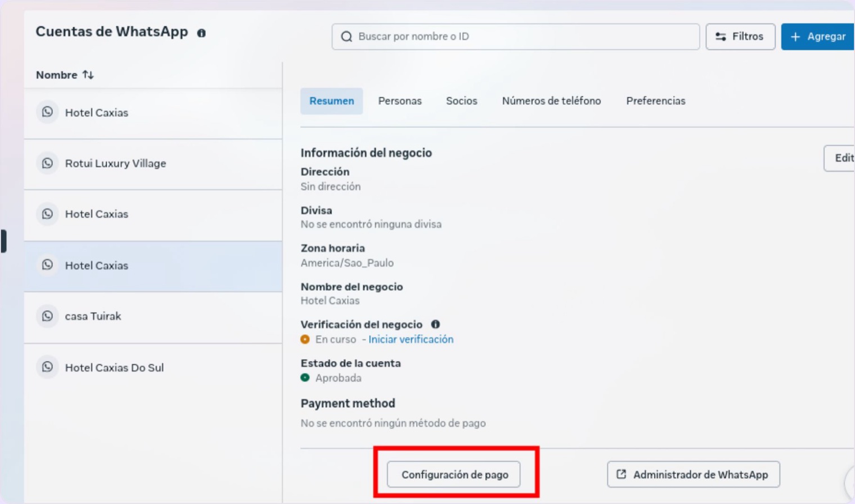Click the America/Sao_Paulo time zone value
Image resolution: width=855 pixels, height=504 pixels.
click(347, 263)
